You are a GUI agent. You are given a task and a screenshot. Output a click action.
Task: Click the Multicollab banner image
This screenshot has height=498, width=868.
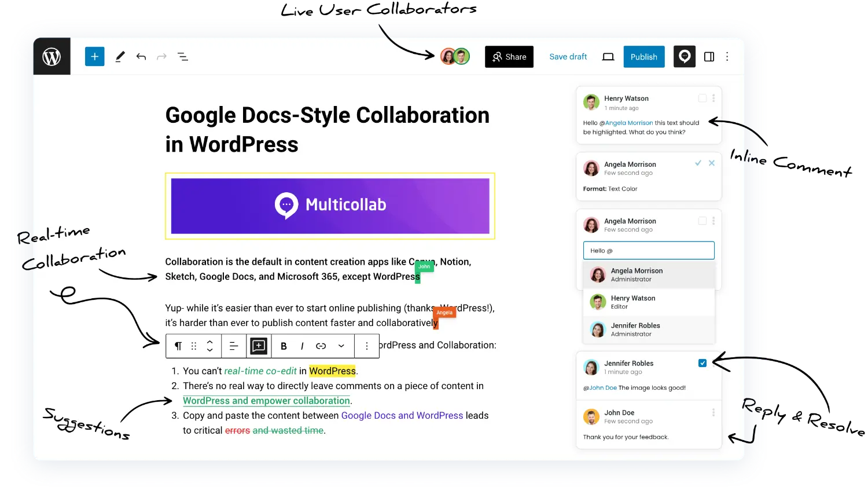coord(330,206)
